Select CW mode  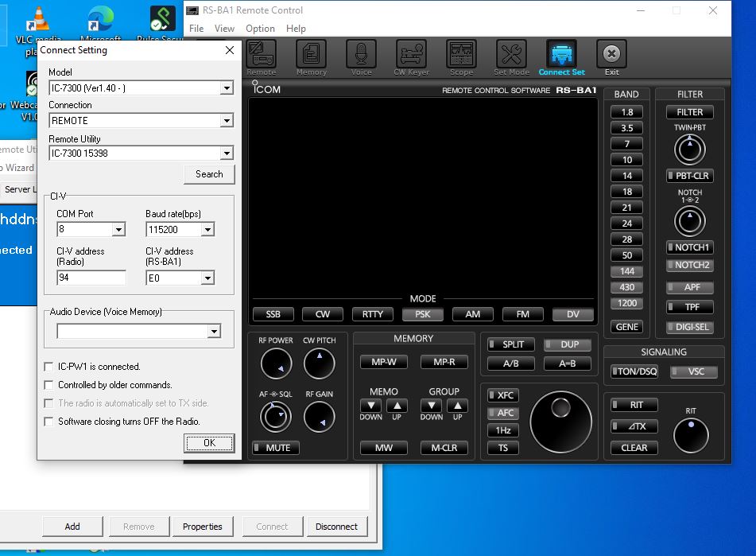point(323,314)
